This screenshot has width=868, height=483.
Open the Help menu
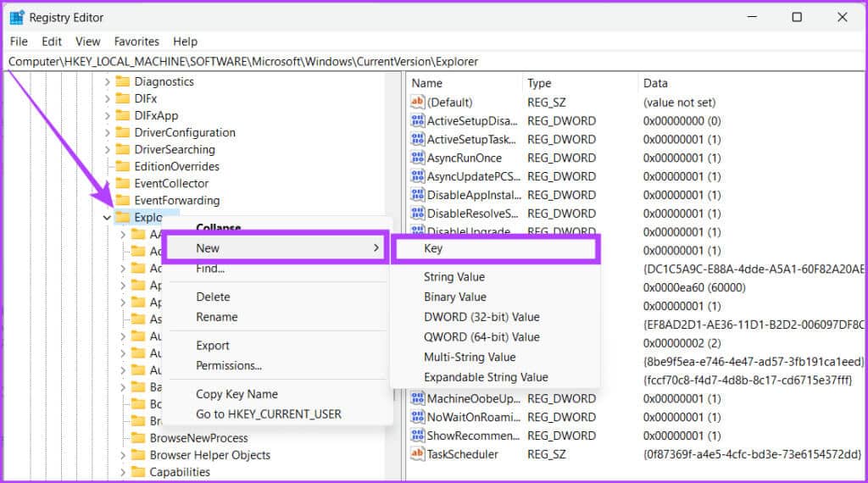coord(185,42)
